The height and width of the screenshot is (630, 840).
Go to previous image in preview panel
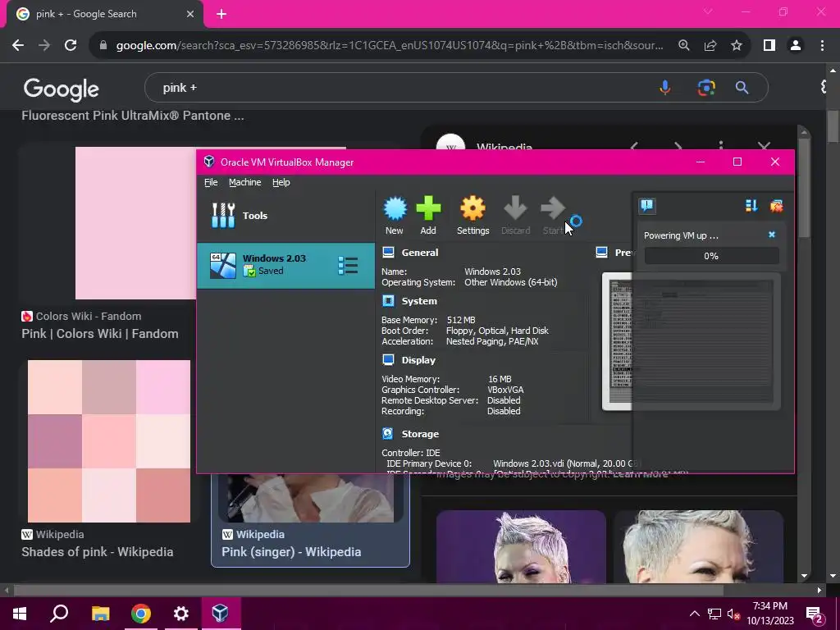634,146
